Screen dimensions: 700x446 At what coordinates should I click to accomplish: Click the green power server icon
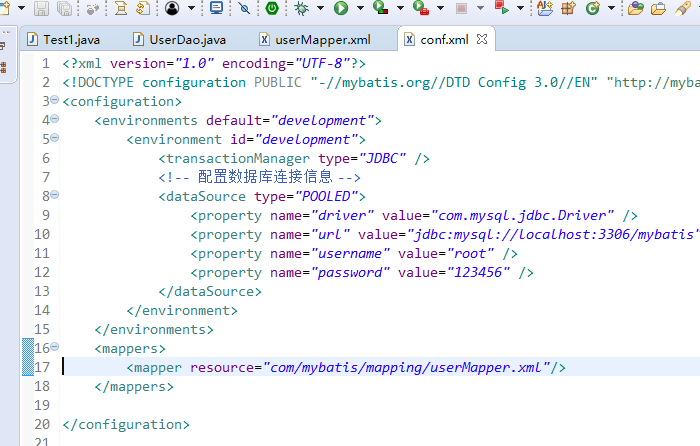point(272,9)
